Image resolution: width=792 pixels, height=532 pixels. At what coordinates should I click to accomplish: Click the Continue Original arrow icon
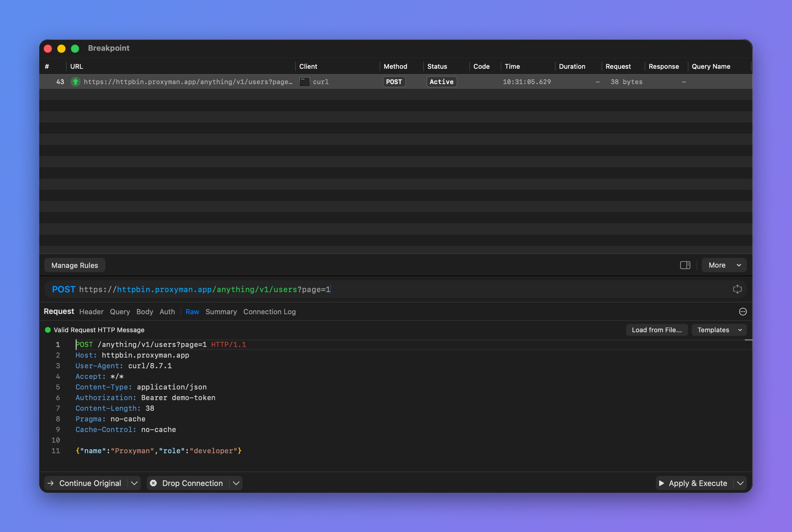click(x=51, y=483)
